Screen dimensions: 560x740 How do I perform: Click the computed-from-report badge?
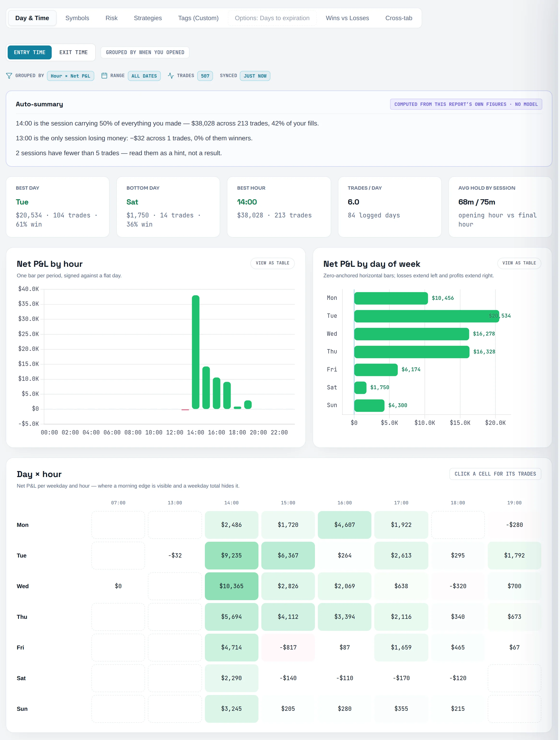[466, 104]
